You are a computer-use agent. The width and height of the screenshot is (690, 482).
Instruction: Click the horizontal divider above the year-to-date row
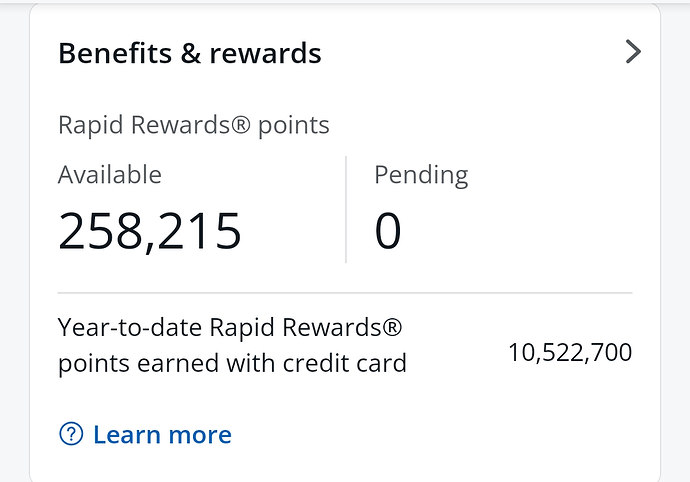(x=345, y=293)
